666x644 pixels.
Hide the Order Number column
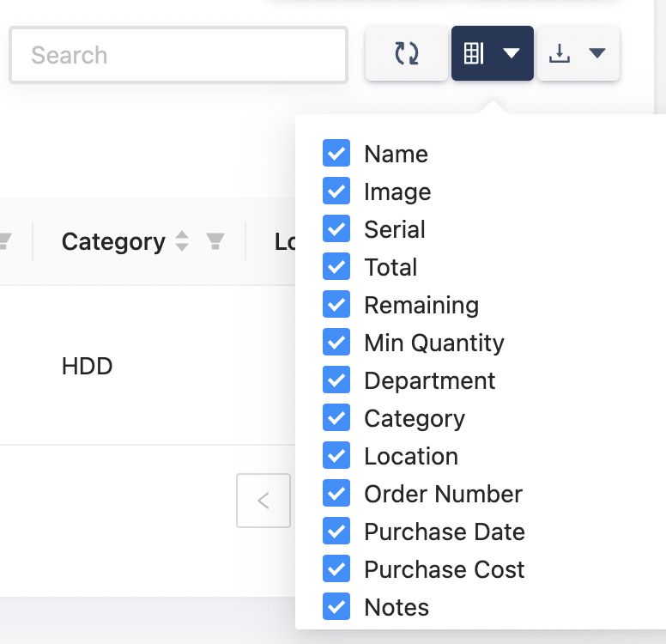point(336,494)
